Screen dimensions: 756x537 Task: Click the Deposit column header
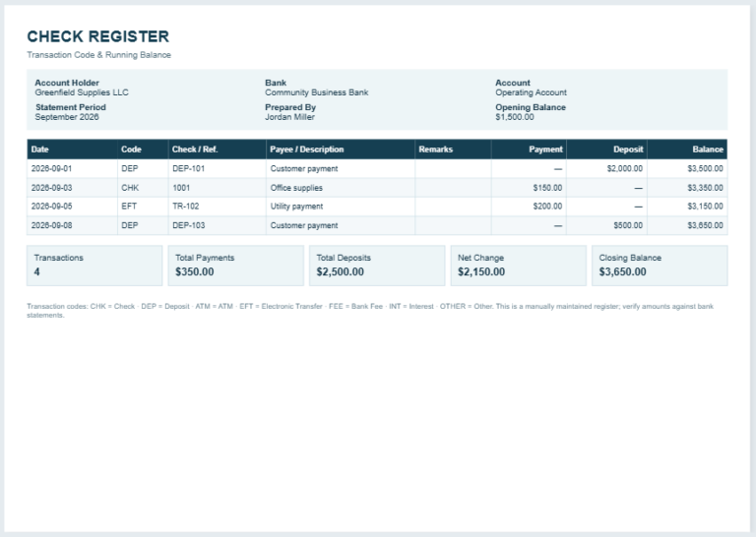coord(606,149)
